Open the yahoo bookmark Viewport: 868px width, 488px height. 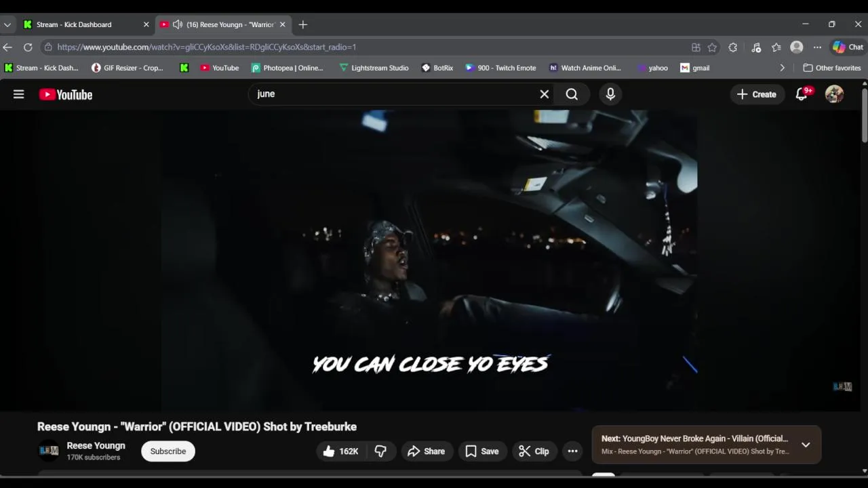coord(652,68)
